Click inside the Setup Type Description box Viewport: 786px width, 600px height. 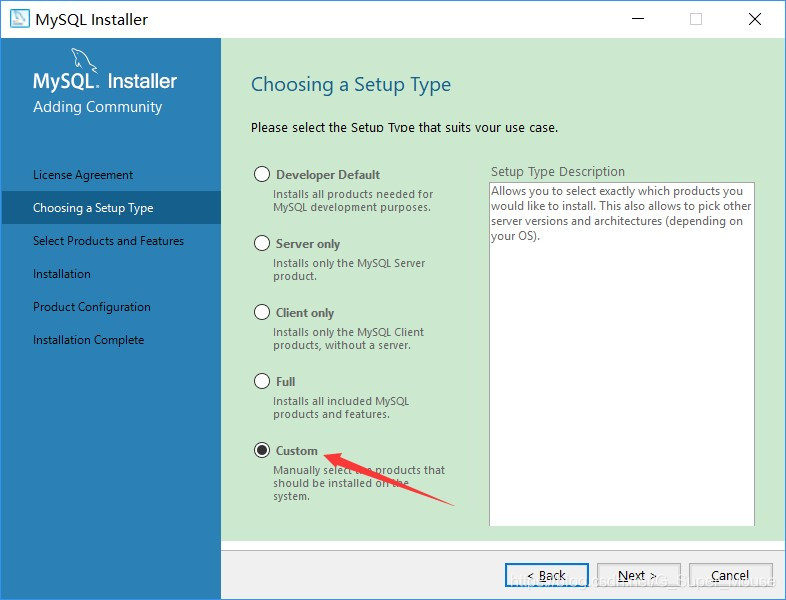[x=622, y=354]
